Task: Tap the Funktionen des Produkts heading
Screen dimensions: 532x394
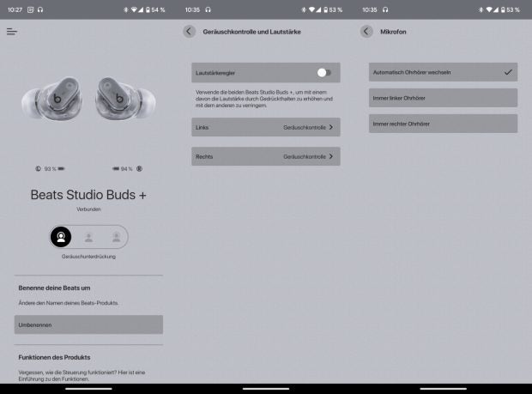Action: [x=54, y=357]
